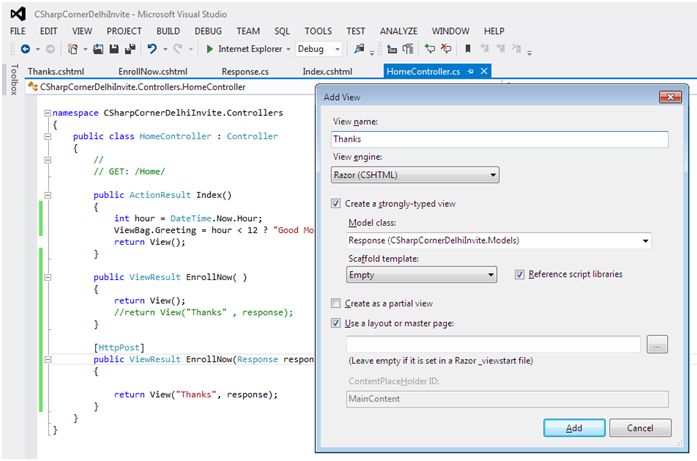This screenshot has height=461, width=697.
Task: Open the View engine dropdown
Action: 415,175
